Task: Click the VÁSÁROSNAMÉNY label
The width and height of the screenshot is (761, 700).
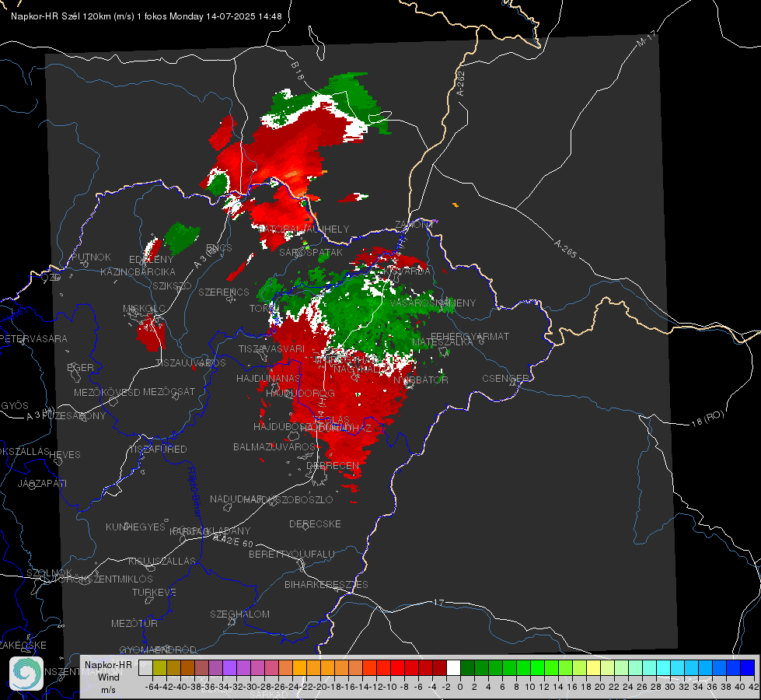Action: click(x=433, y=303)
